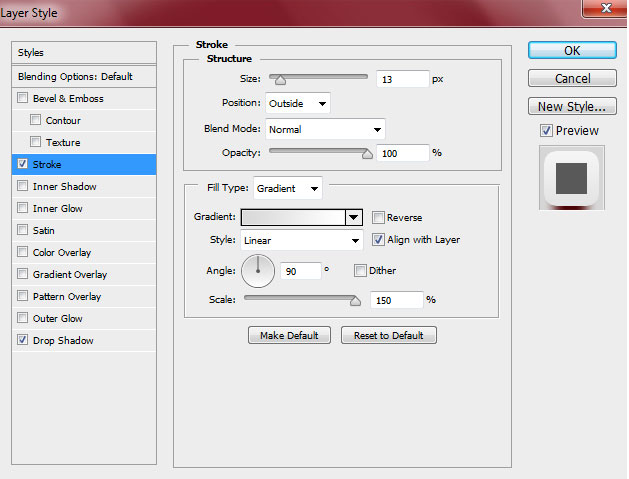Click the Angle value field
629x479 pixels.
coord(301,271)
